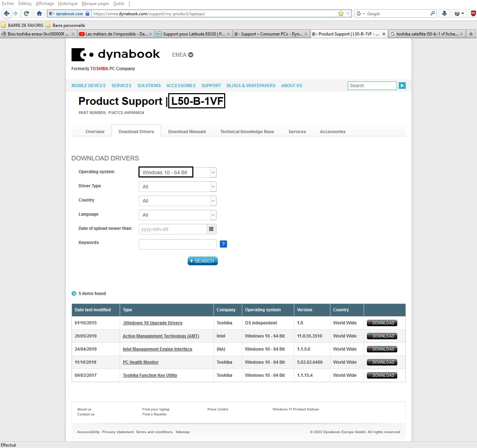Close the Support pour Latitude E6330 tab
477x448 pixels.
pyautogui.click(x=228, y=34)
